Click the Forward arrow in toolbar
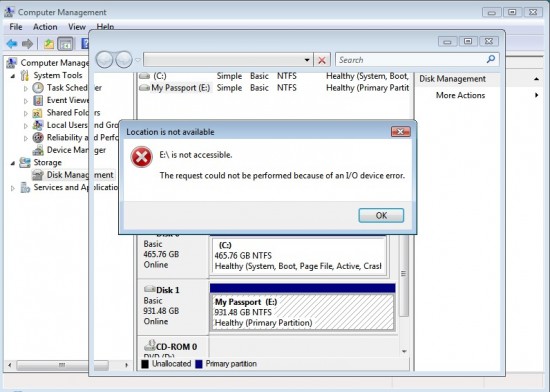 tap(27, 44)
